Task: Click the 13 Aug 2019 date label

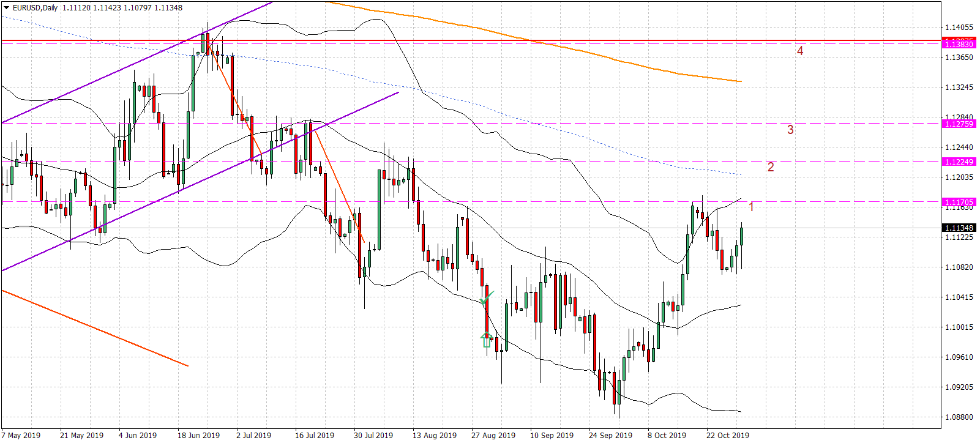Action: pyautogui.click(x=435, y=436)
